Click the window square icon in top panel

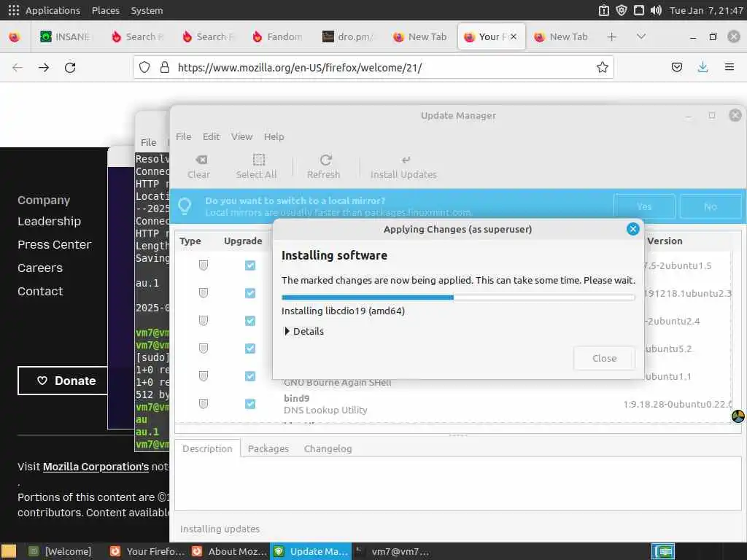click(639, 10)
